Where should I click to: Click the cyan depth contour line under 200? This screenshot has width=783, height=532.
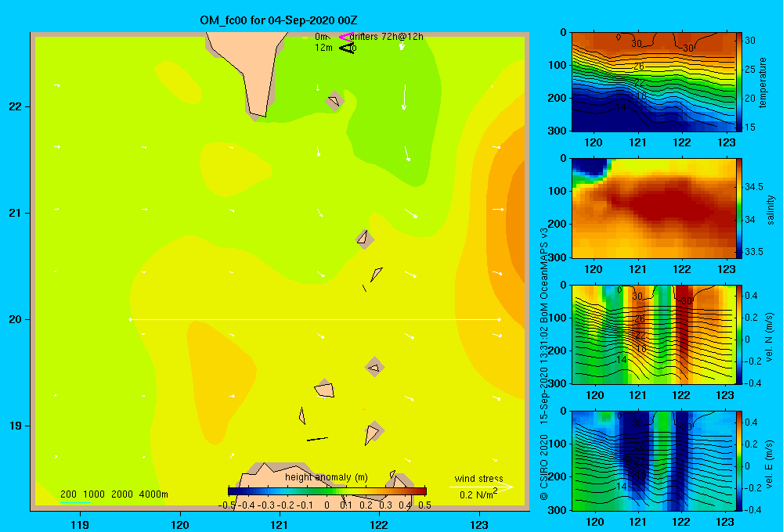pos(75,502)
